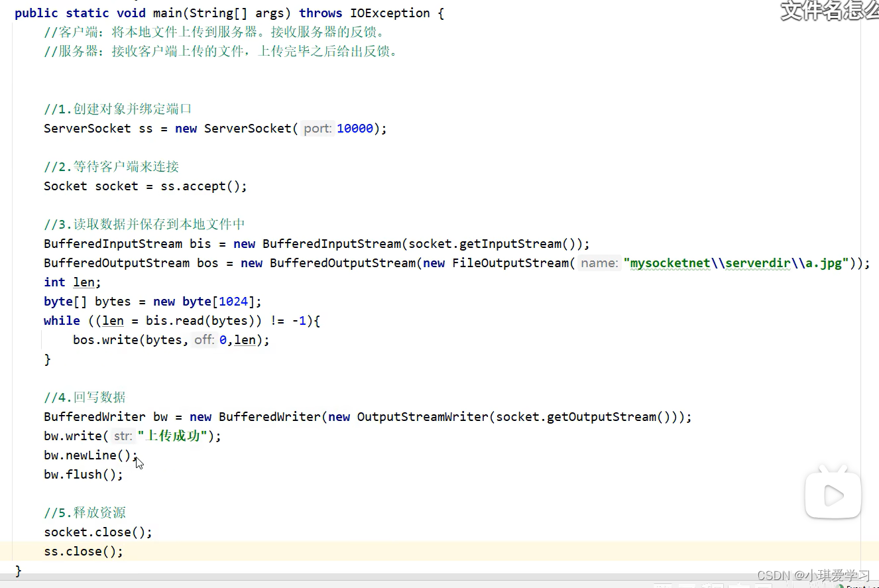879x588 pixels.
Task: Click the string literal "上传成功"
Action: tap(173, 436)
